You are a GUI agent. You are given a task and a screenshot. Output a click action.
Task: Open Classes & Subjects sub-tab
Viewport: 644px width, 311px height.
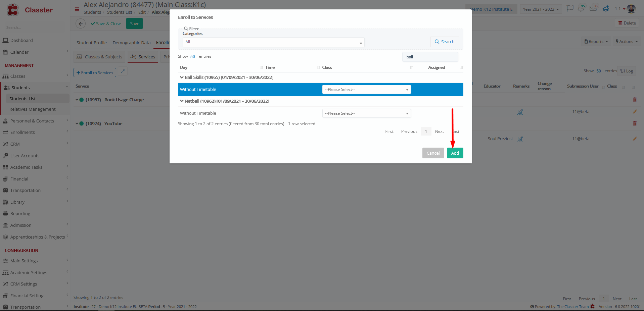click(x=99, y=57)
